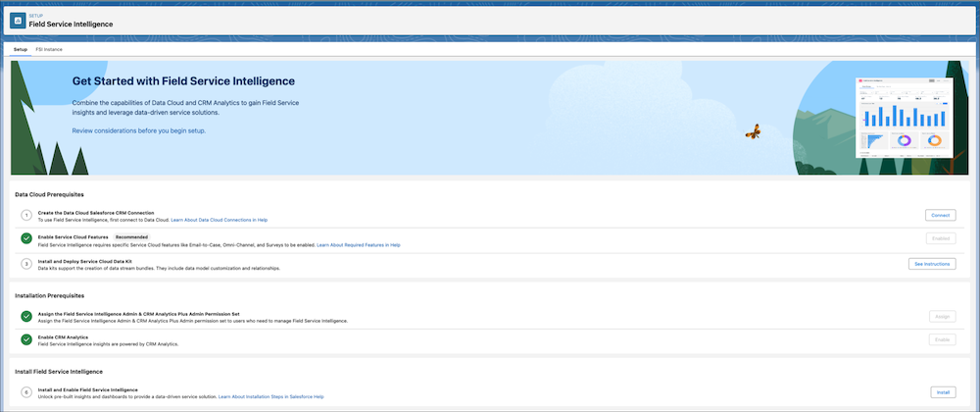This screenshot has width=980, height=412.
Task: Click the disabled Assign button
Action: point(942,316)
